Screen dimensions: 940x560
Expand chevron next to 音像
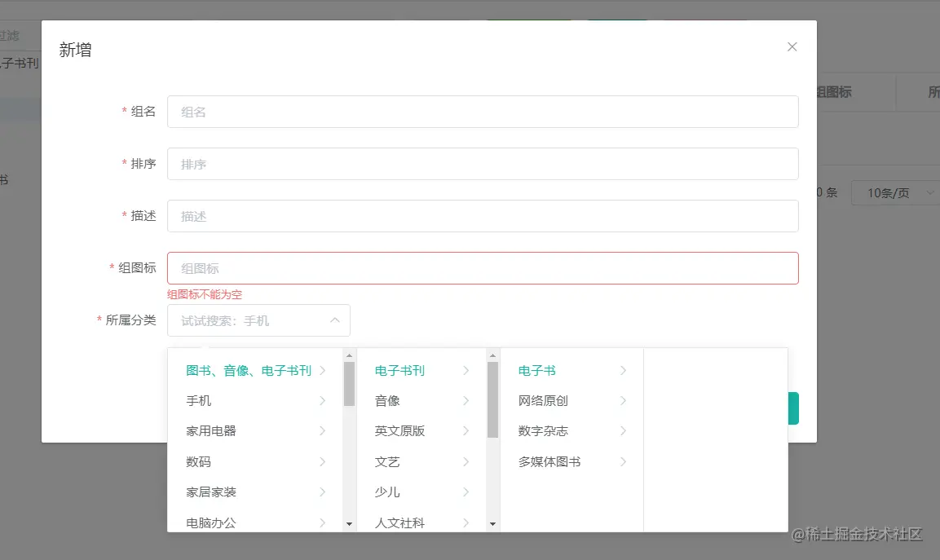click(x=466, y=400)
